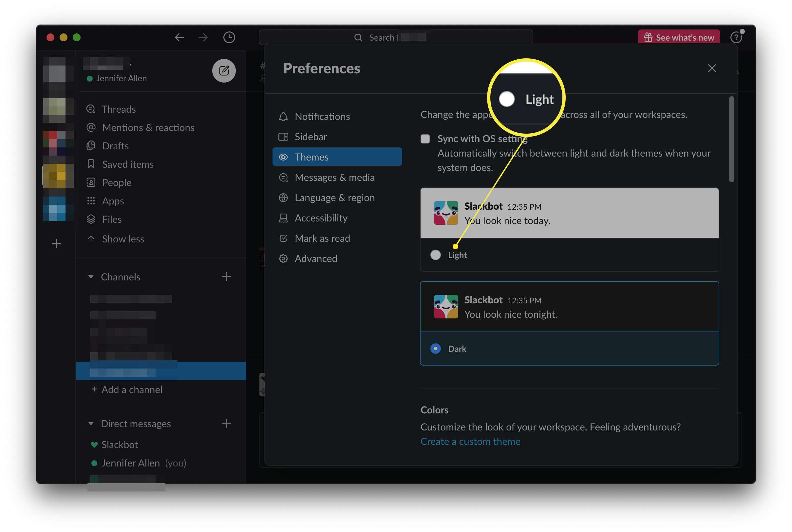Click the People directory icon

(90, 182)
